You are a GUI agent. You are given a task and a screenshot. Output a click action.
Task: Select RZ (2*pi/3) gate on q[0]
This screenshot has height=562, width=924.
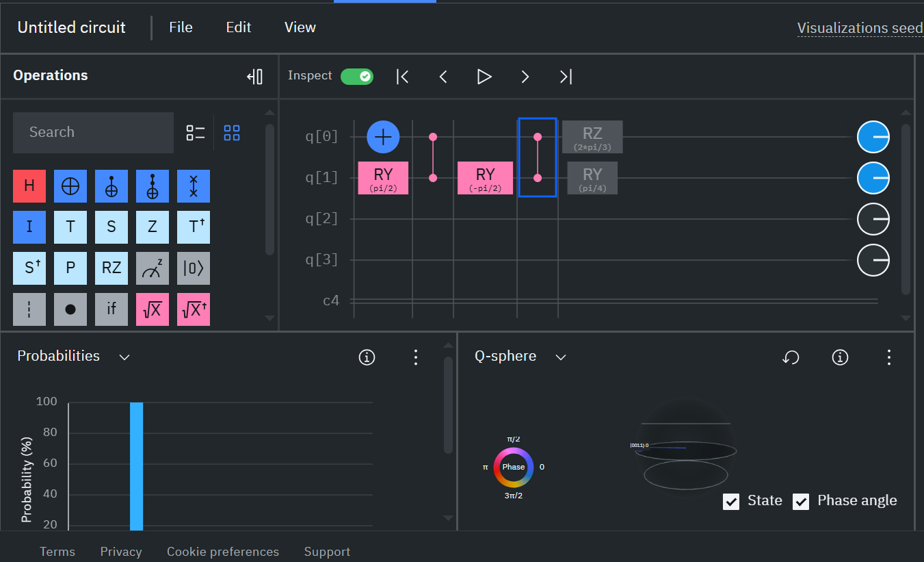(x=592, y=137)
